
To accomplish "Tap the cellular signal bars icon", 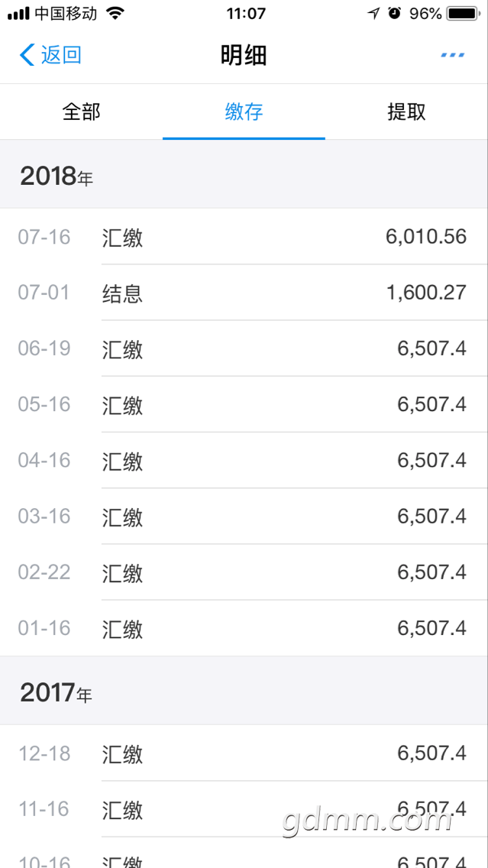I will point(19,14).
